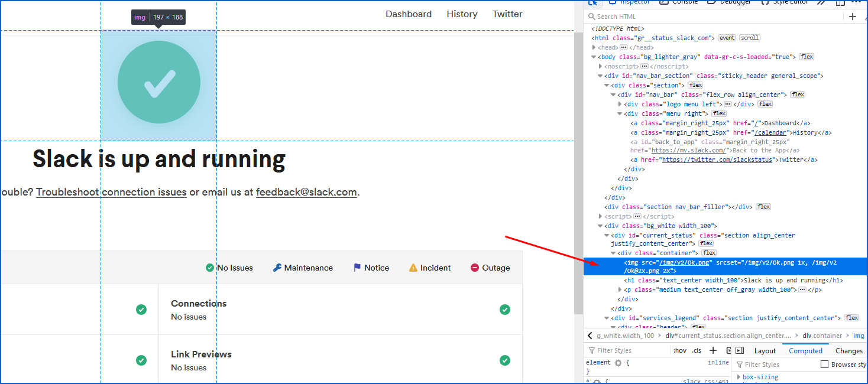The width and height of the screenshot is (868, 384).
Task: Collapse the menu right div node
Action: 620,113
